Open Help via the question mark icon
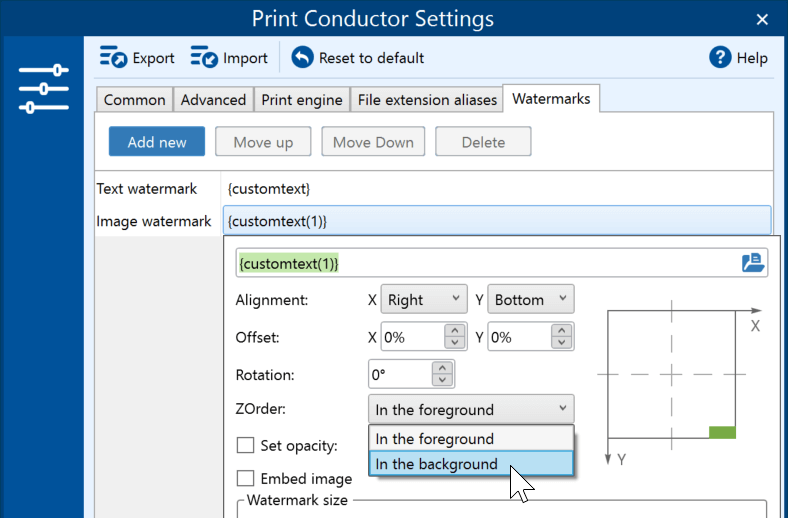788x518 pixels. pos(720,58)
